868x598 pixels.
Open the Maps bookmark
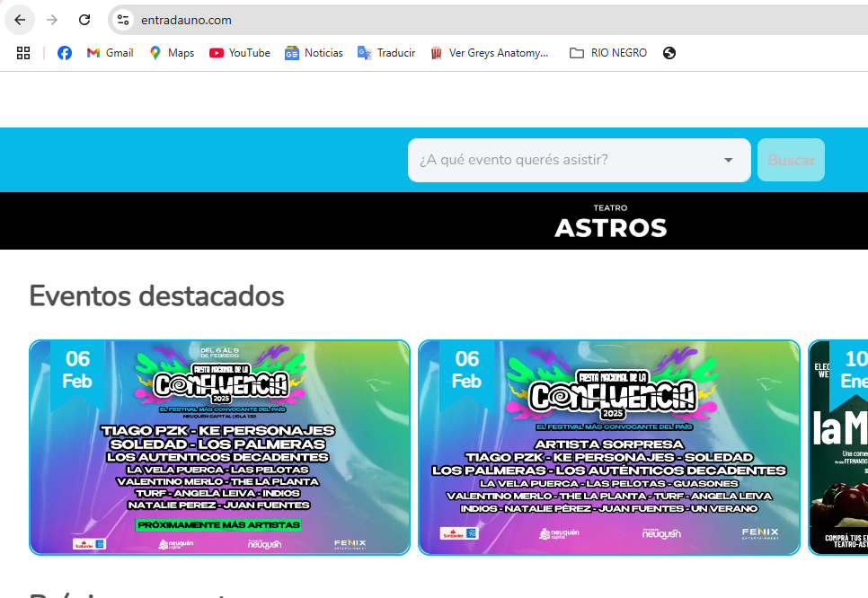point(172,53)
